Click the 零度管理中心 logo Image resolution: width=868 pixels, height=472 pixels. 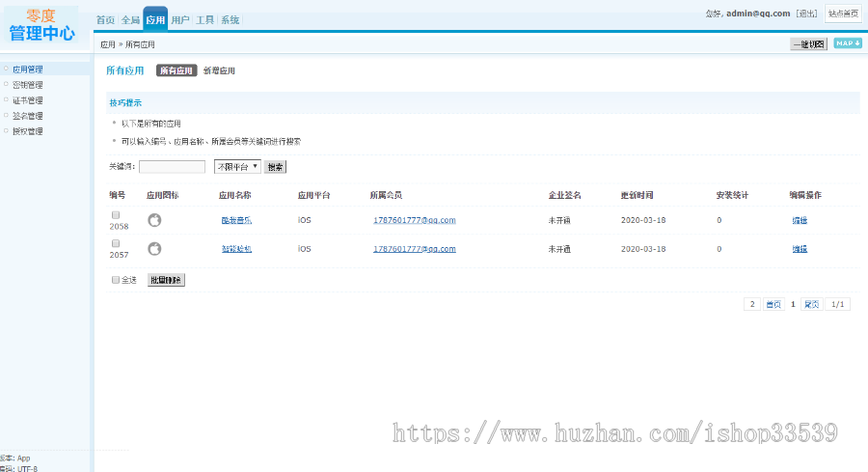[x=41, y=25]
